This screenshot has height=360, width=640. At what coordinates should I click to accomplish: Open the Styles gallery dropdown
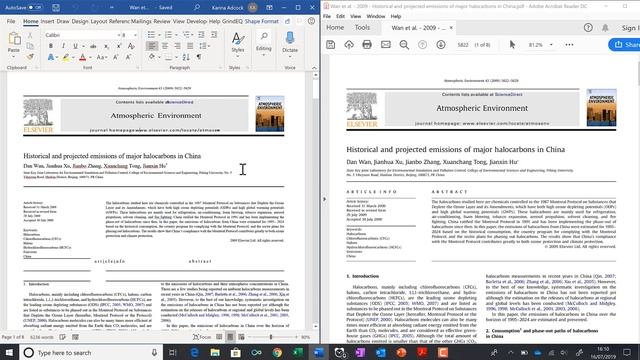(238, 43)
